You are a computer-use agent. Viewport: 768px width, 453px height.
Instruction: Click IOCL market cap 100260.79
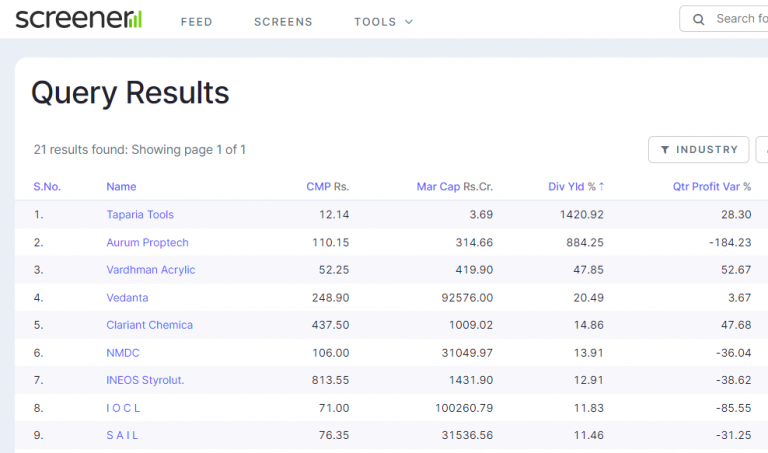point(464,408)
